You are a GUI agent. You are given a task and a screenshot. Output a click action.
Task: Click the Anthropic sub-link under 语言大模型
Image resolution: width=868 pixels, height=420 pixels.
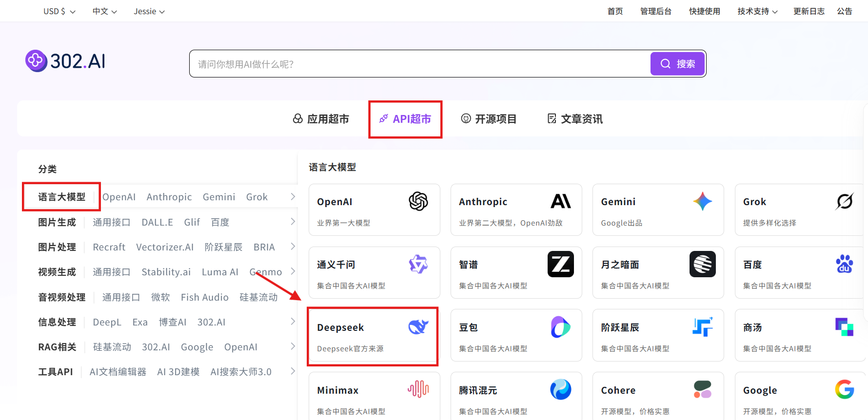coord(169,197)
